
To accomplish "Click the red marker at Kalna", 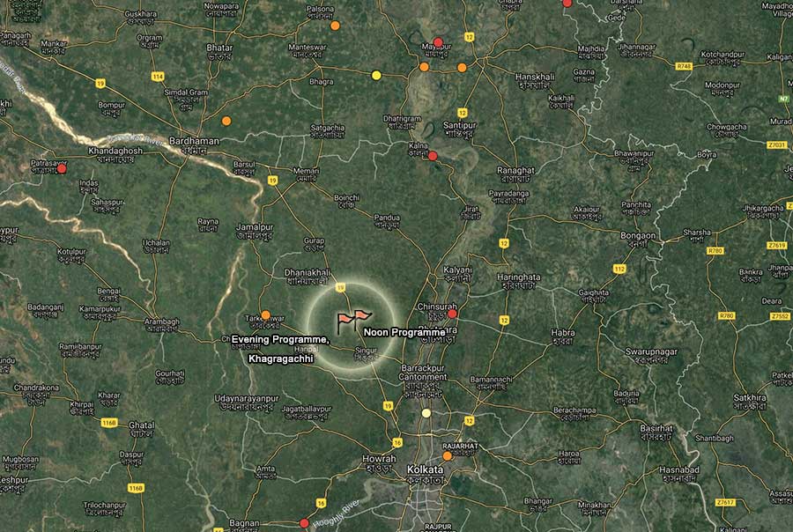I will point(433,156).
